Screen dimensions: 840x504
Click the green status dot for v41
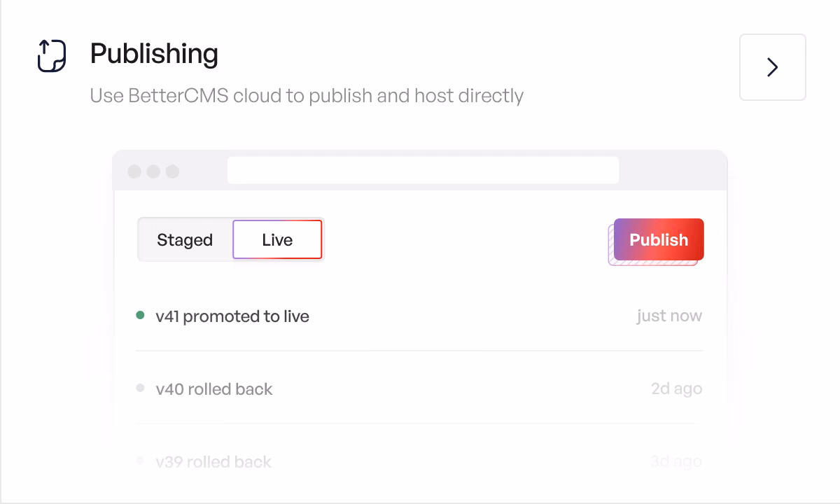pos(140,316)
